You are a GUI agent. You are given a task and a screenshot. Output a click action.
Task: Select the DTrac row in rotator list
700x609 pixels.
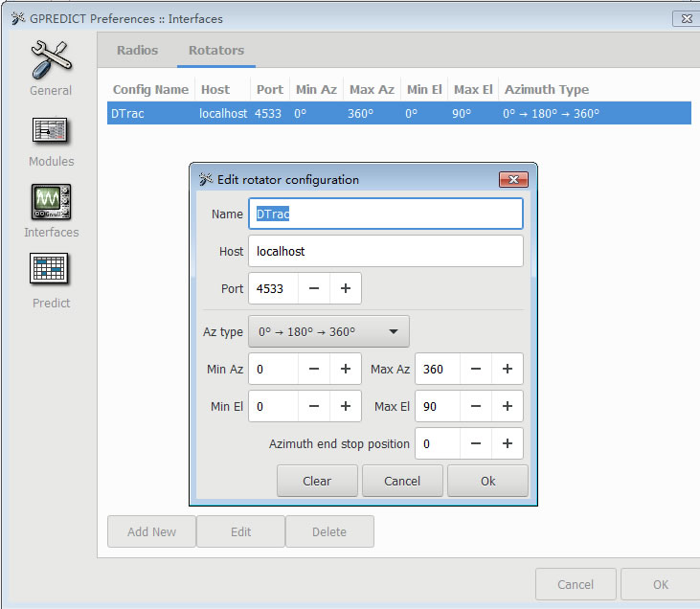pos(398,113)
